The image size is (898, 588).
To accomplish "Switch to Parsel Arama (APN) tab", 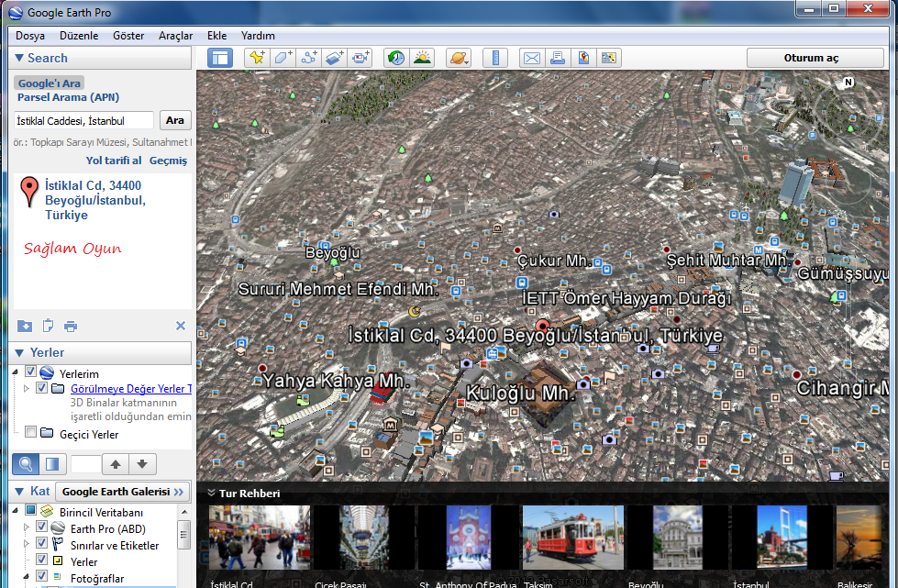I will (68, 97).
